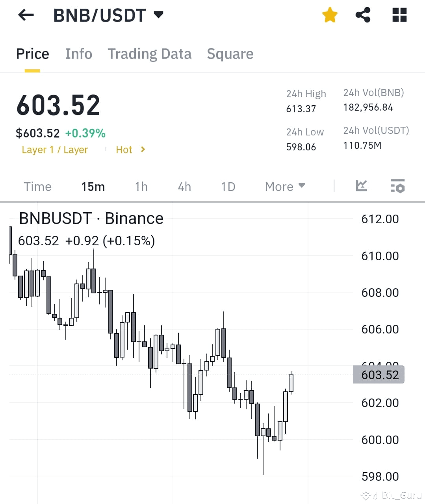Select the Time interval option
Screen dimensions: 425x504
click(x=37, y=187)
